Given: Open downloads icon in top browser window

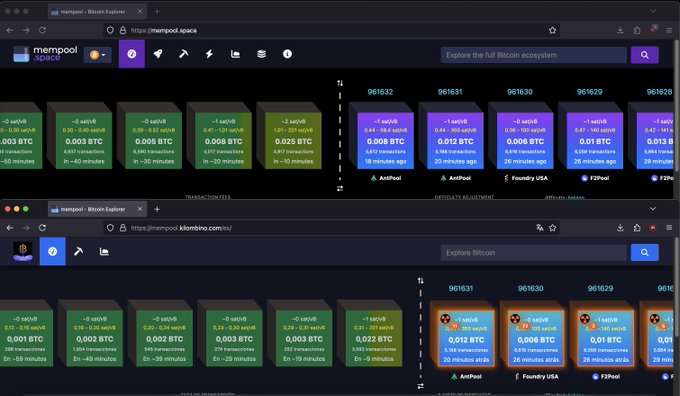Looking at the screenshot, I should (x=620, y=30).
